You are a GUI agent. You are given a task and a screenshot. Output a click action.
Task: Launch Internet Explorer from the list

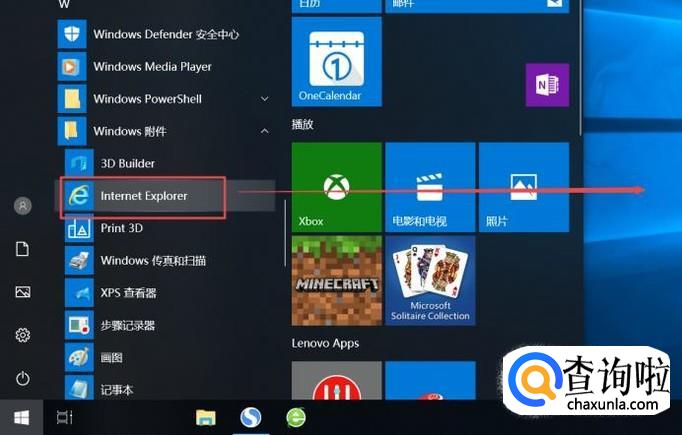point(165,196)
